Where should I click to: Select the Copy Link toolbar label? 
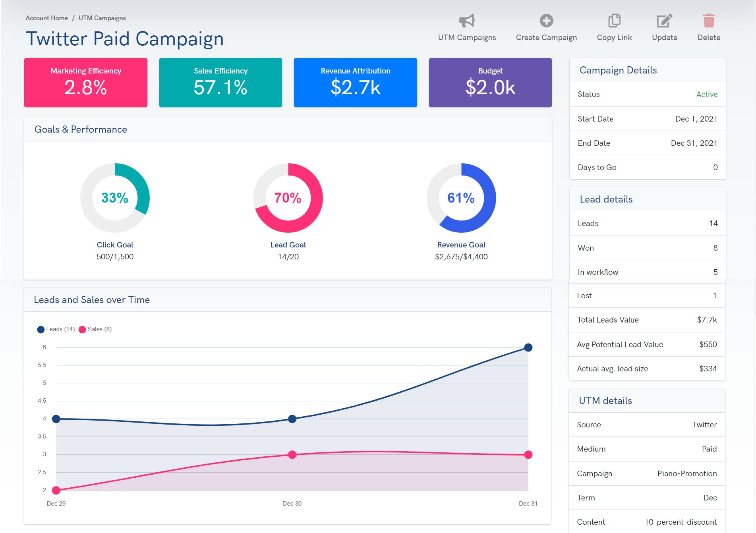pos(614,37)
